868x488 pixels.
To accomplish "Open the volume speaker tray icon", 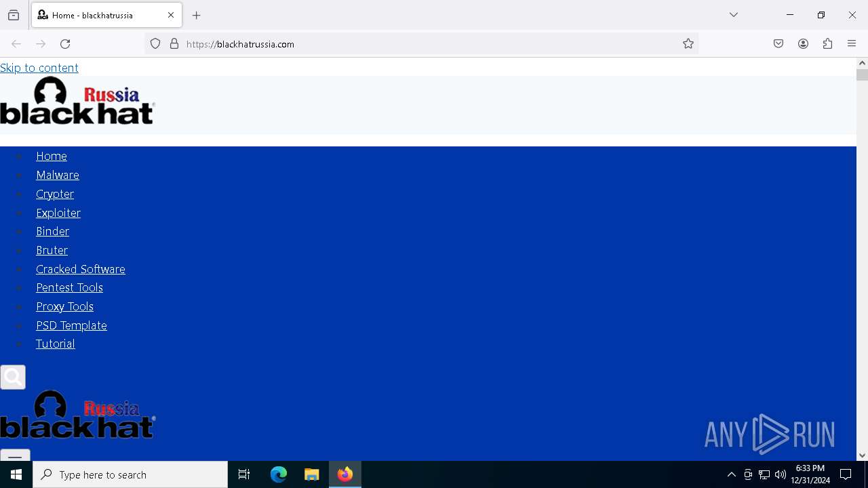I will coord(781,474).
